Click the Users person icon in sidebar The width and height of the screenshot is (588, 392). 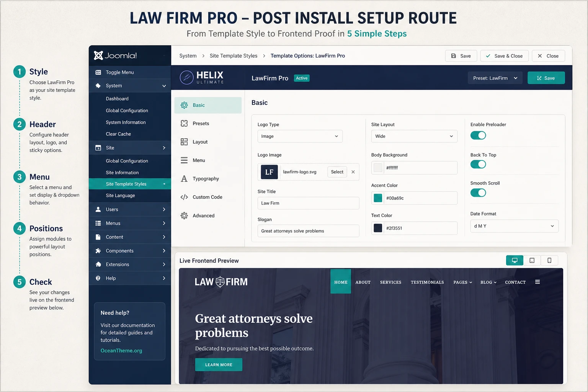point(98,209)
